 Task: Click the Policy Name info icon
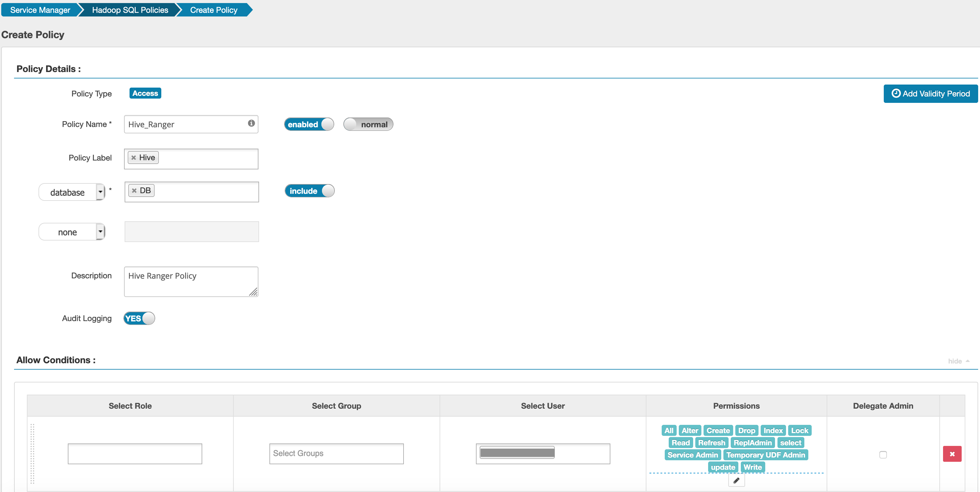pyautogui.click(x=251, y=123)
